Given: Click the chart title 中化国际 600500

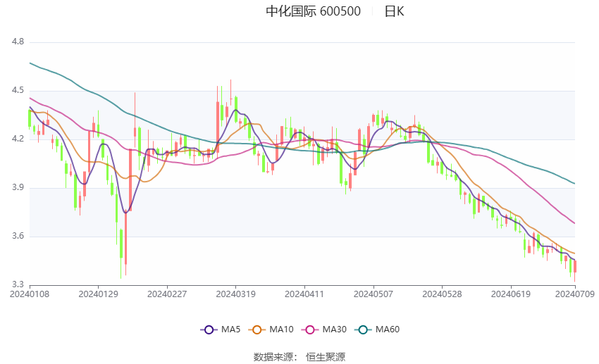Looking at the screenshot, I should click(314, 11).
